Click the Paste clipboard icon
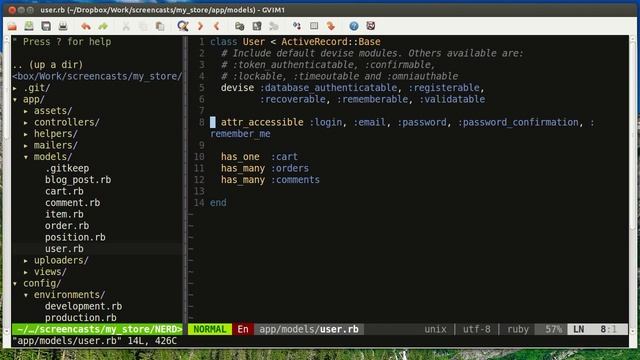The width and height of the screenshot is (640, 360). tap(160, 26)
